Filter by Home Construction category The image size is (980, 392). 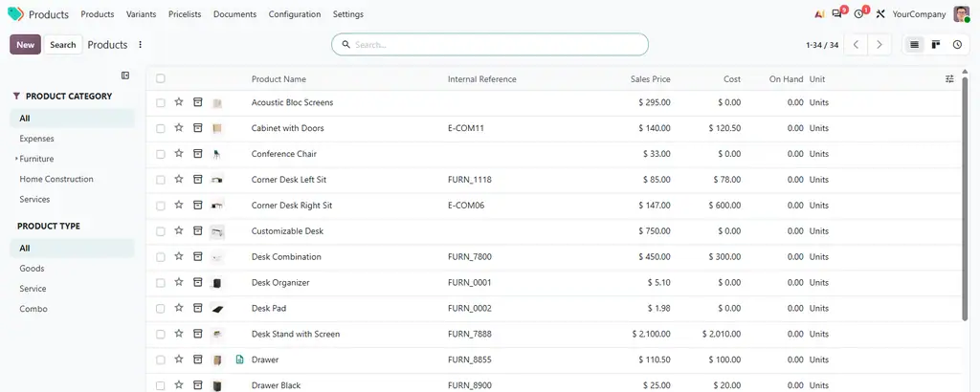56,179
